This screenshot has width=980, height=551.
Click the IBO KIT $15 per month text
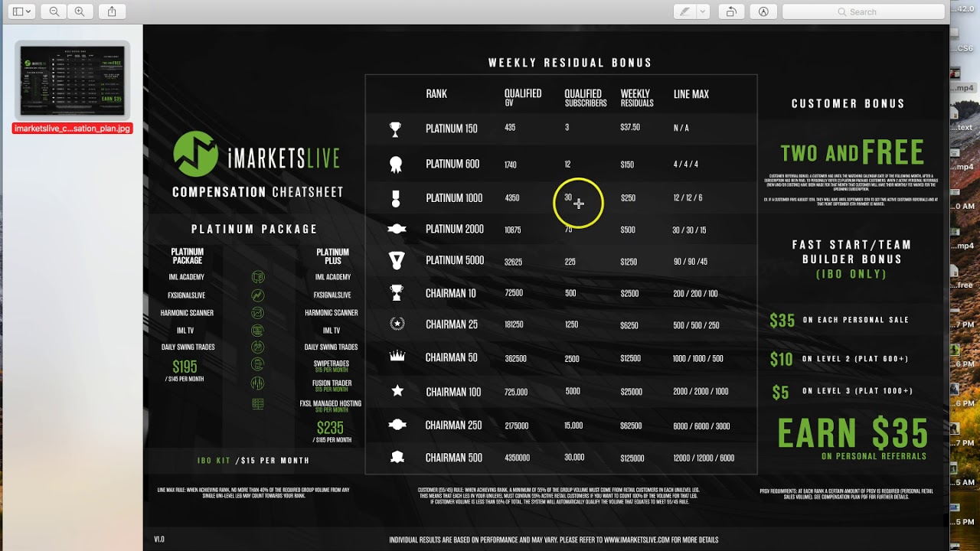click(253, 461)
